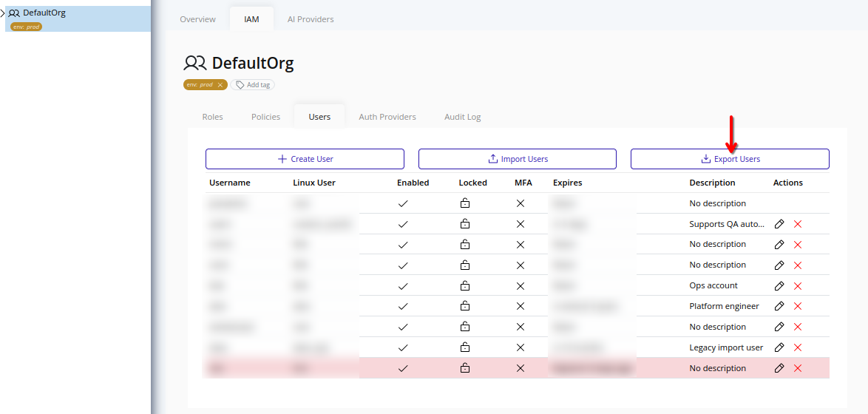Click the Create User button
Image resolution: width=868 pixels, height=414 pixels.
pyautogui.click(x=305, y=159)
